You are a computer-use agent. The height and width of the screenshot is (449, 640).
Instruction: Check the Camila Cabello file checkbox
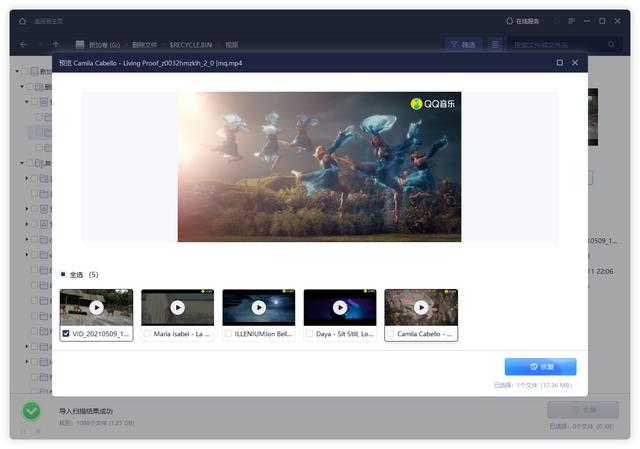pyautogui.click(x=391, y=333)
